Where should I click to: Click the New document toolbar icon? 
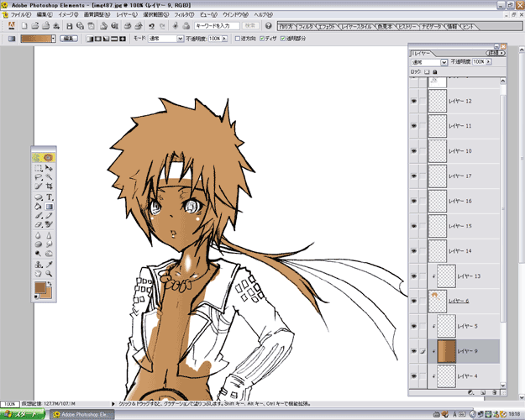point(24,26)
